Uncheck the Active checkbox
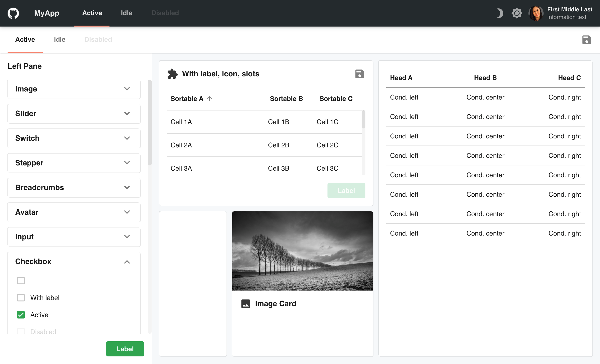 click(x=21, y=314)
